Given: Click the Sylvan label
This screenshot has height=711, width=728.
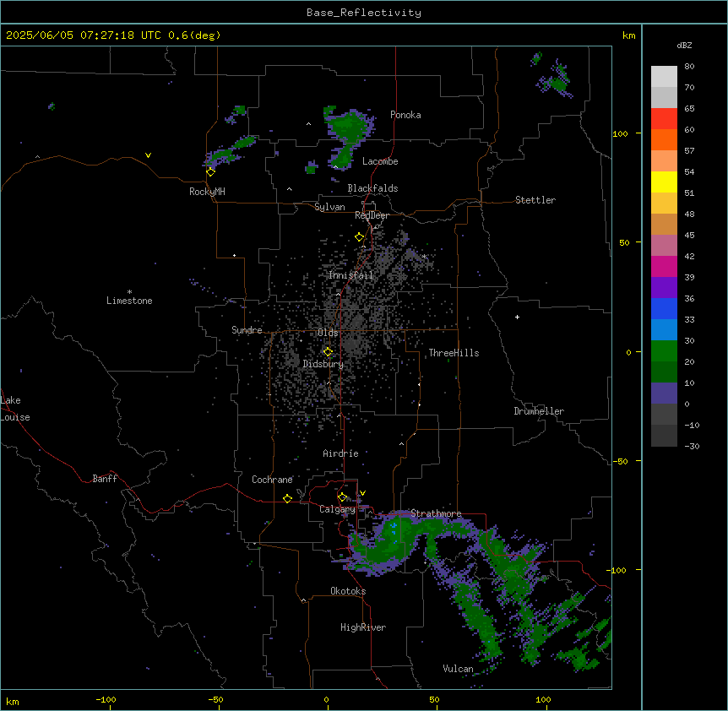Looking at the screenshot, I should [329, 207].
